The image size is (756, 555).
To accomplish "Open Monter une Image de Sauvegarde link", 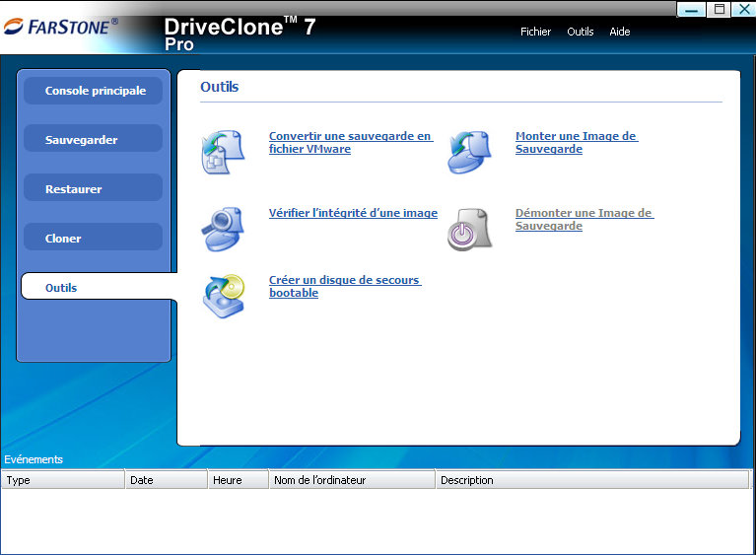I will click(x=577, y=143).
